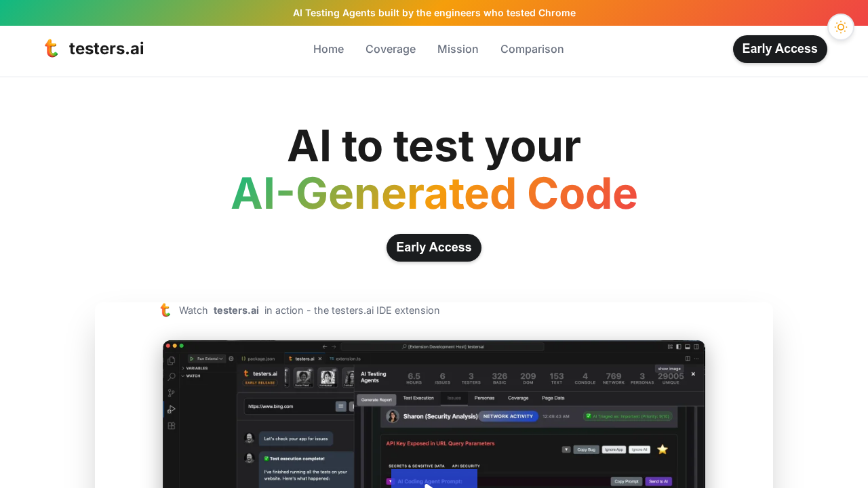Expand the Run Extension dropdown arrow
The width and height of the screenshot is (868, 488).
click(221, 359)
